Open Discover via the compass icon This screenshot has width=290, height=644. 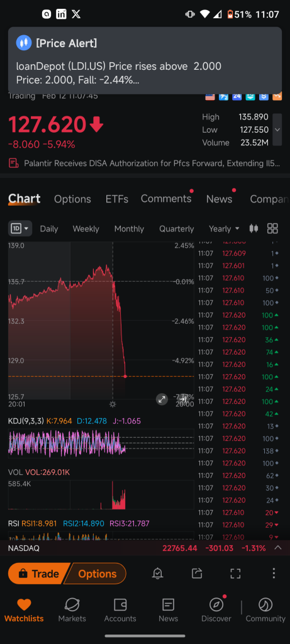(216, 604)
